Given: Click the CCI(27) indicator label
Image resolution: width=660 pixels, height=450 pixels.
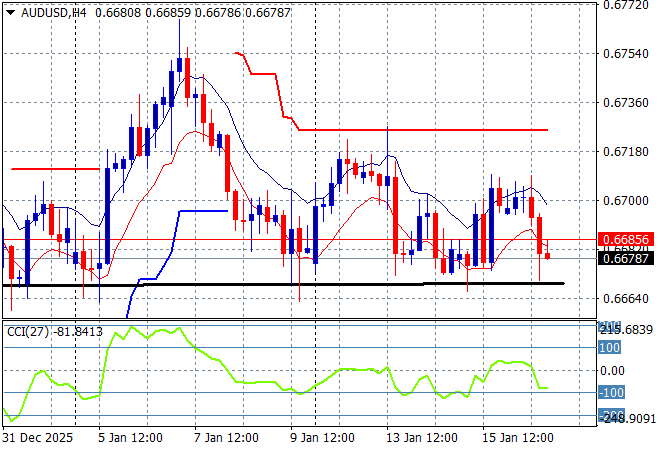Looking at the screenshot, I should coord(27,332).
